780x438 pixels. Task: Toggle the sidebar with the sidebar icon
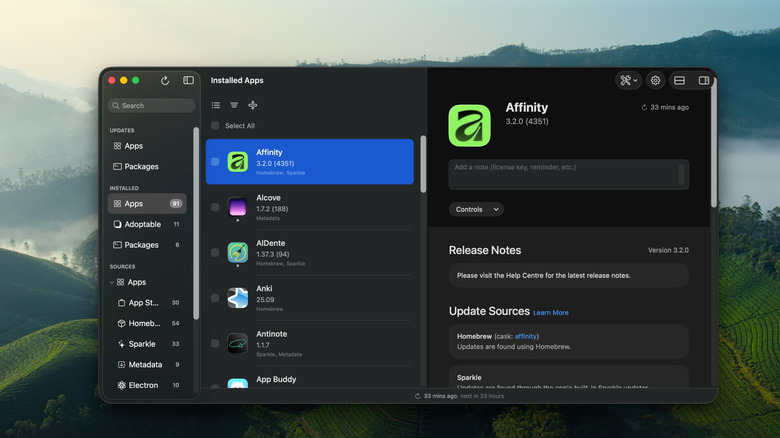click(188, 80)
